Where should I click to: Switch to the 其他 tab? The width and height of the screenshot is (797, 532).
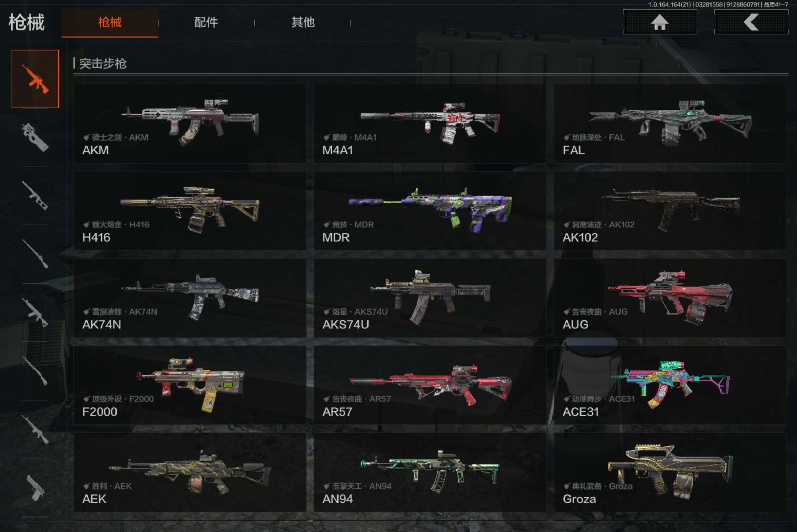(x=303, y=22)
